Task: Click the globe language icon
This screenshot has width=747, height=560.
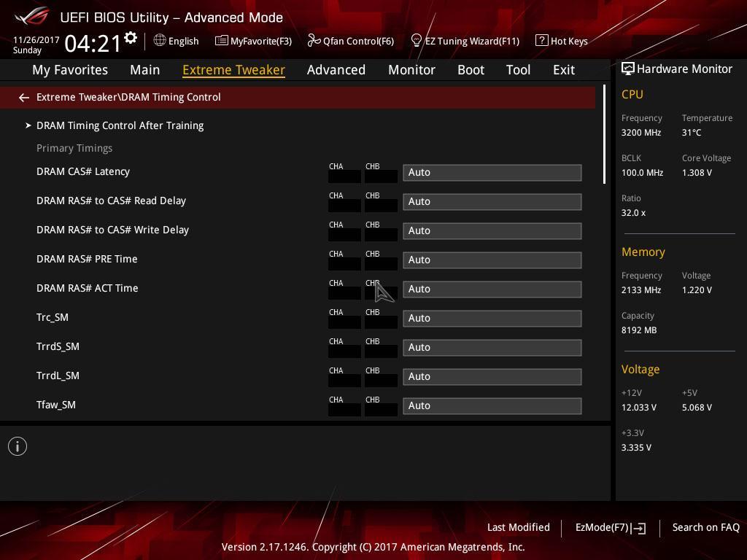Action: (160, 41)
